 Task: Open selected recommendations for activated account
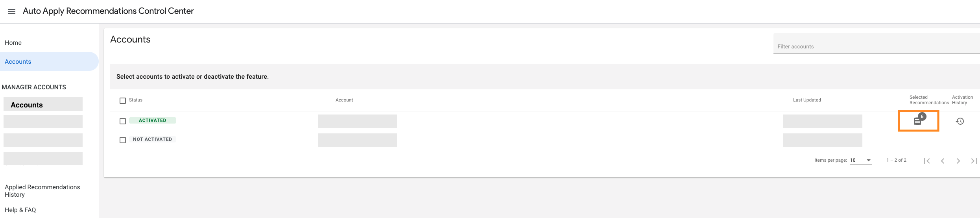click(x=917, y=121)
